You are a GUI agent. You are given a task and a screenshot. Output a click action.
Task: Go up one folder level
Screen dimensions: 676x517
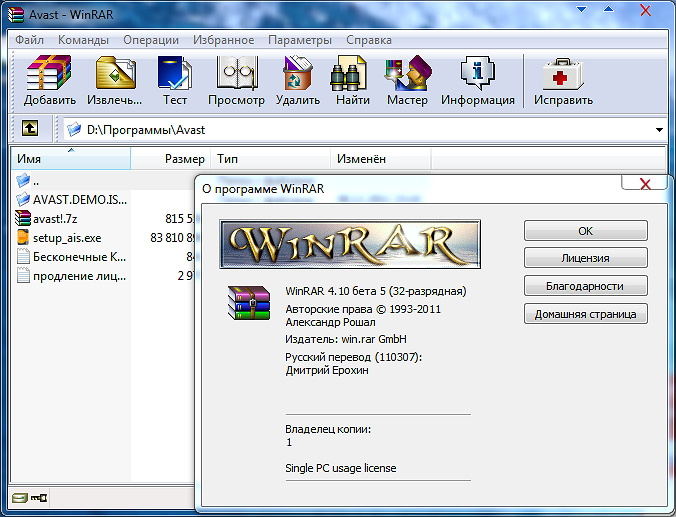coord(30,128)
